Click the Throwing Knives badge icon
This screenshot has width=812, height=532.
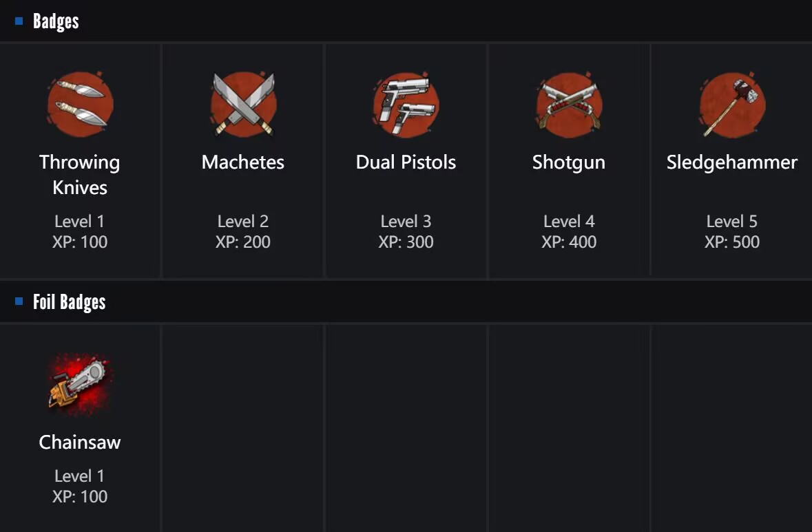80,105
